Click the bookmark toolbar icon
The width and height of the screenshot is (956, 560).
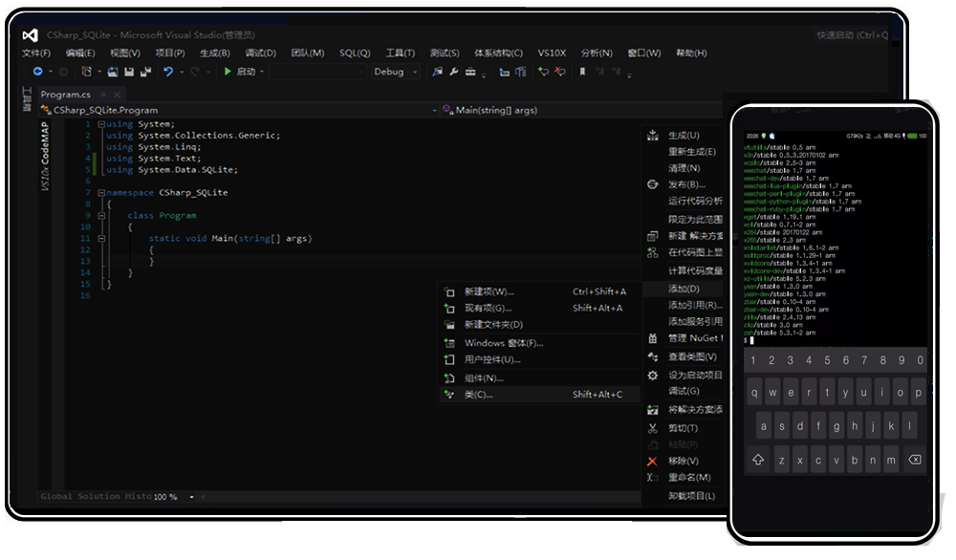tap(582, 72)
